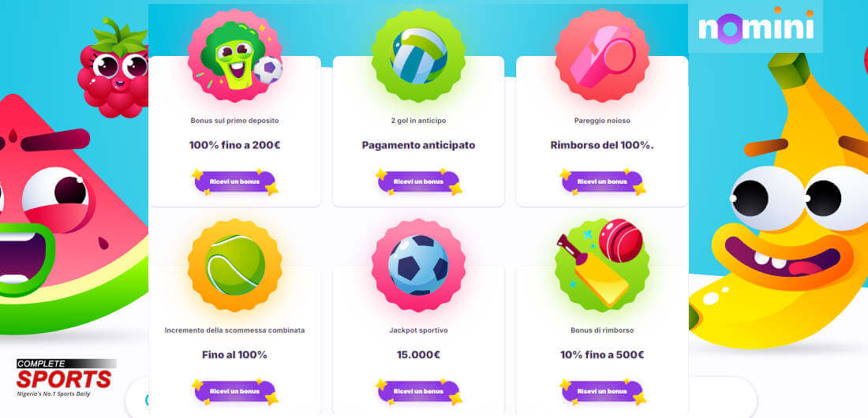Select the Bonus sul primo deposito title
868x418 pixels.
pos(234,120)
